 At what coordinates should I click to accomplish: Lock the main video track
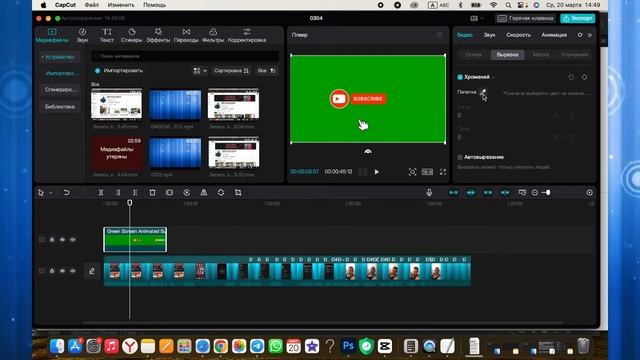coord(52,271)
